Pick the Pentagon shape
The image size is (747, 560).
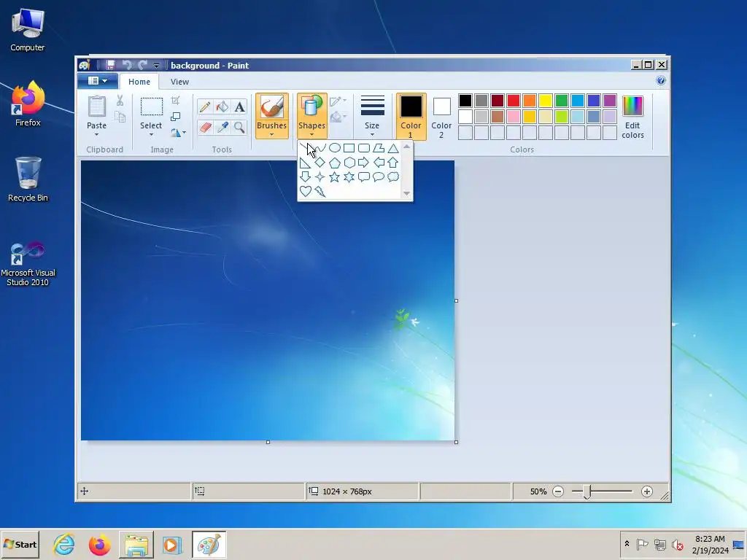334,163
